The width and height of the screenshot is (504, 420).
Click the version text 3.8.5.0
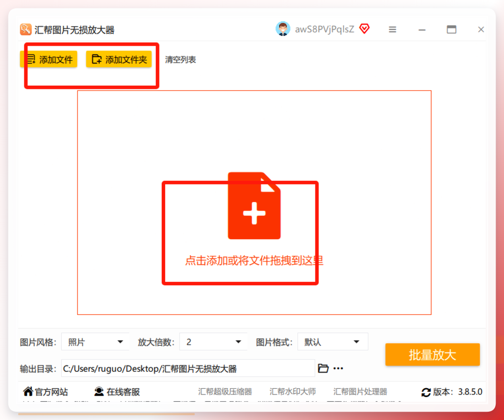(x=470, y=392)
